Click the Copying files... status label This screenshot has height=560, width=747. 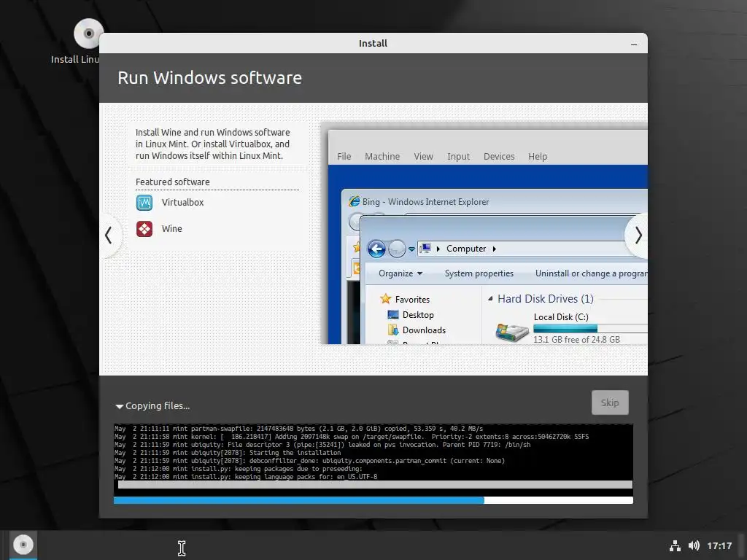[158, 406]
